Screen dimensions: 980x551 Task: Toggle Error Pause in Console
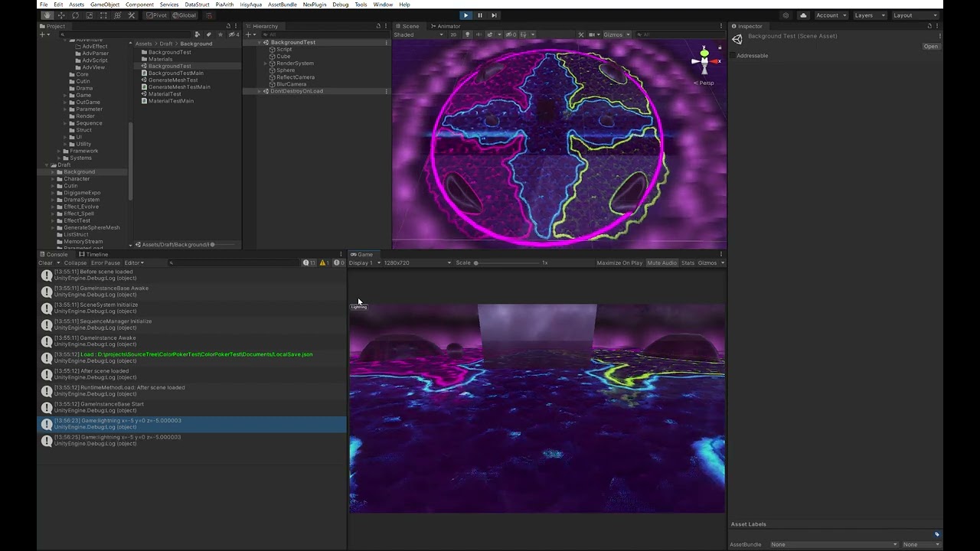coord(106,263)
